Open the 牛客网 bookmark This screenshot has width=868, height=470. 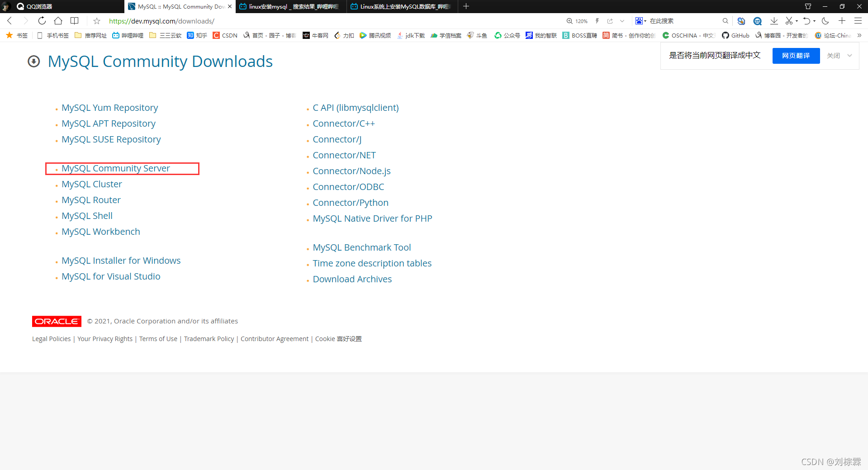315,35
